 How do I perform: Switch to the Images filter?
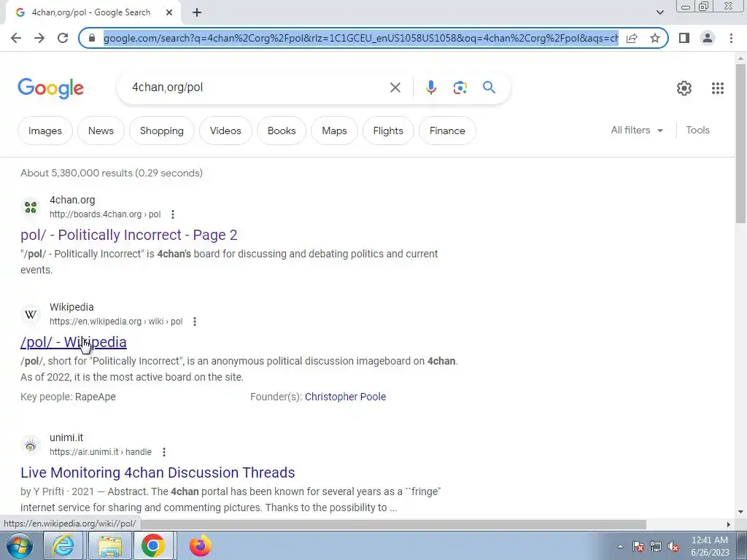(x=45, y=131)
